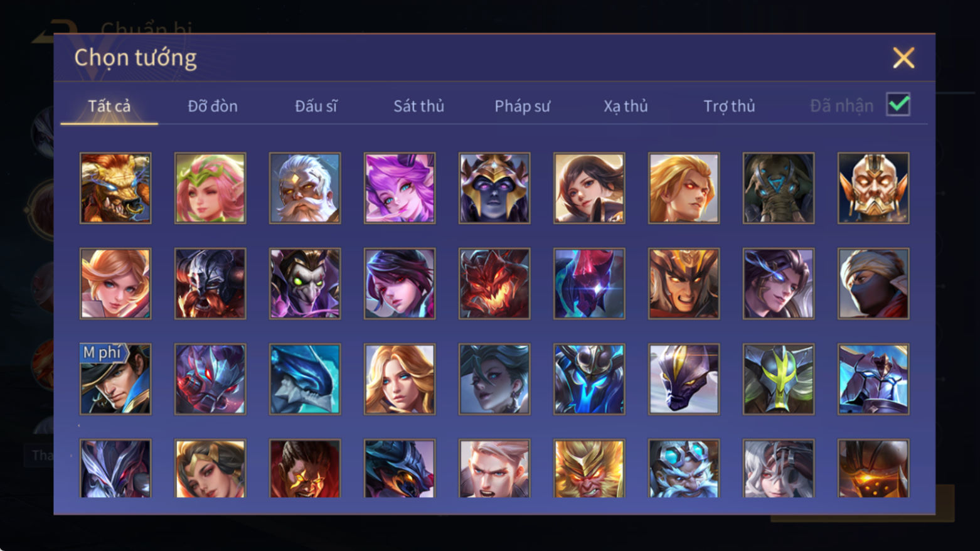
Task: Filter by the Xạ thủ tab
Action: click(x=626, y=106)
